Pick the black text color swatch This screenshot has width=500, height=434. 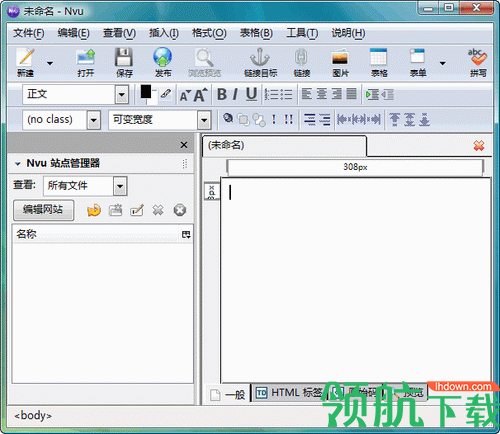[146, 92]
